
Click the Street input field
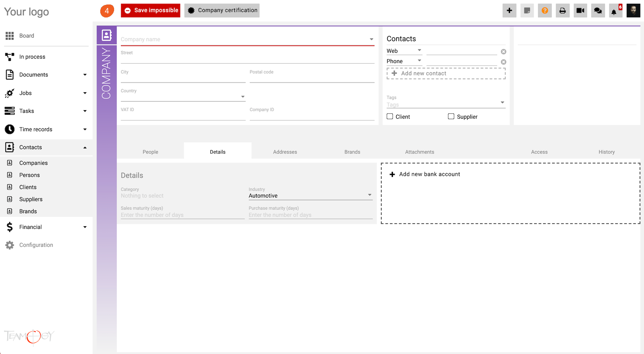click(247, 59)
